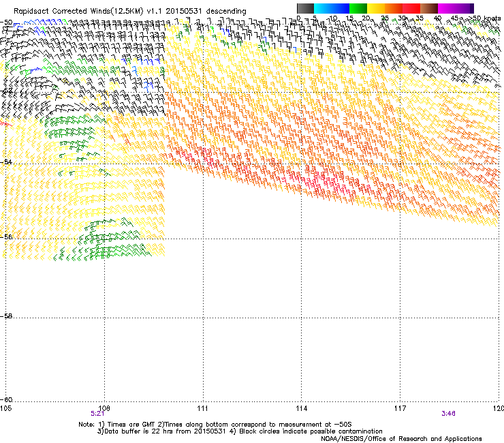This screenshot has width=504, height=443.
Task: Click the gray 0-5 knots legend swatch
Action: pos(305,8)
